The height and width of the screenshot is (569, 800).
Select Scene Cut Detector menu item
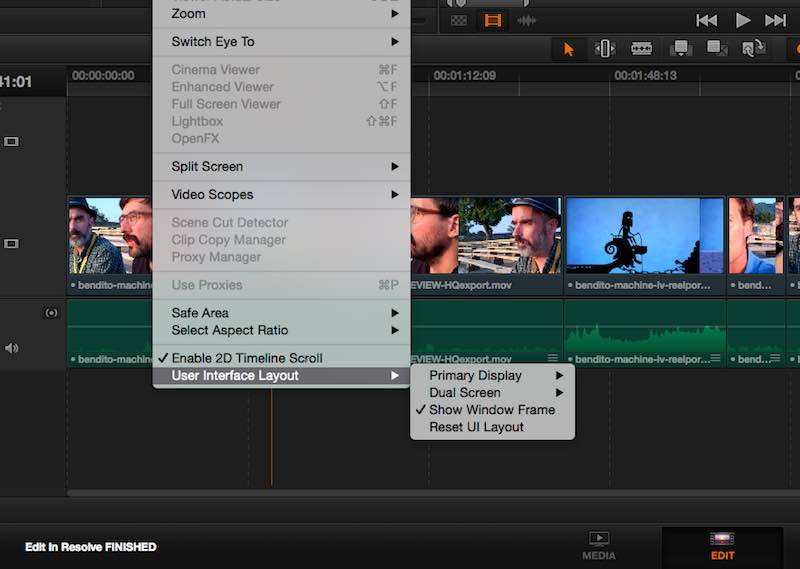point(282,222)
